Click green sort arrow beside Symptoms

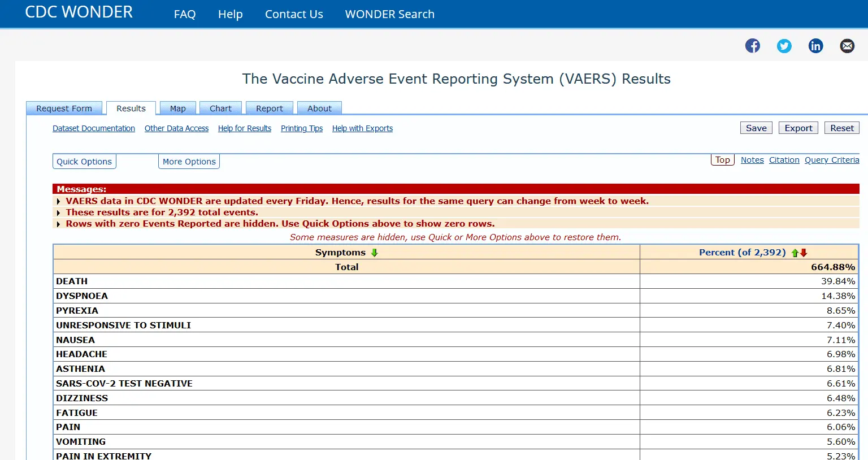374,253
